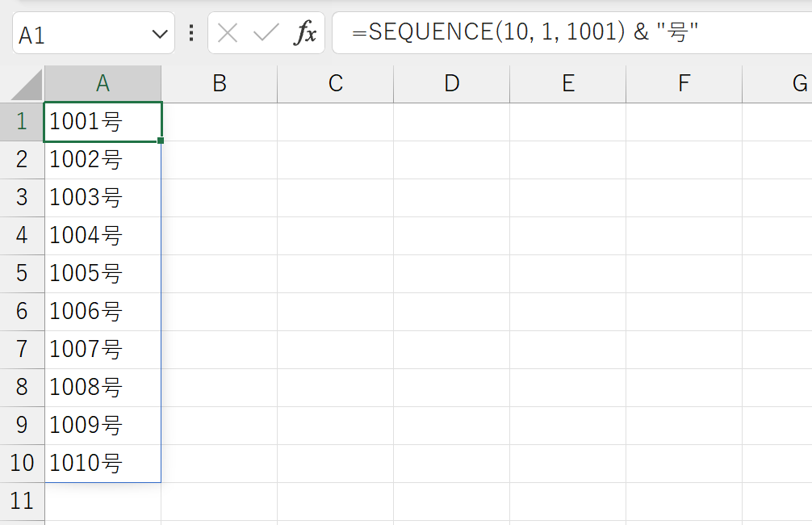
Task: Select column A header
Action: pyautogui.click(x=103, y=83)
